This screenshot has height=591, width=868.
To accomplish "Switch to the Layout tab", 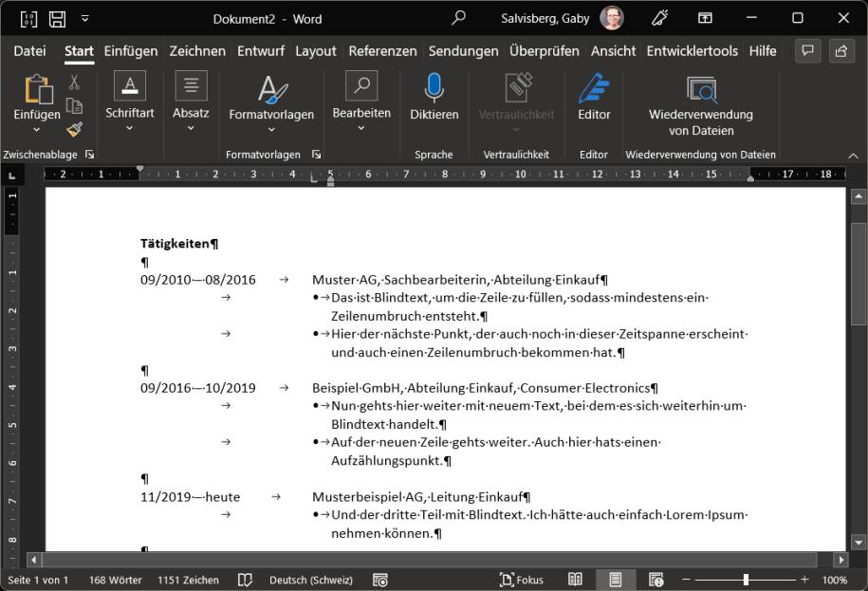I will click(x=315, y=51).
